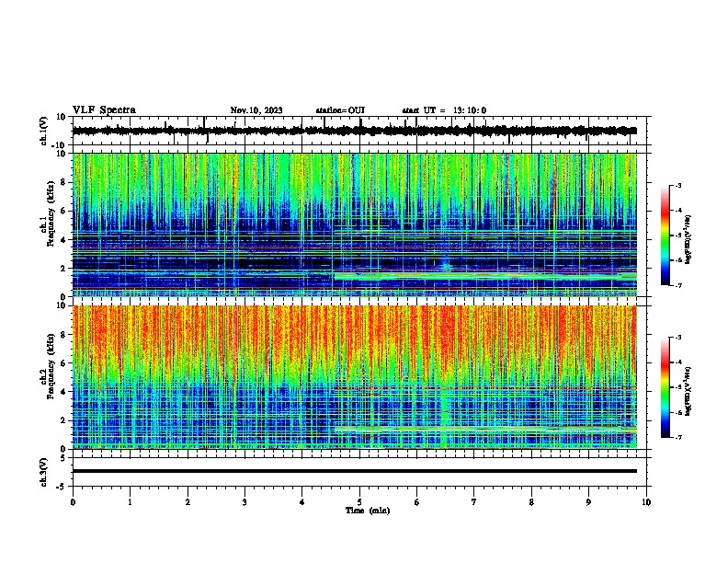Click time-axis tick label "2"
728x563 pixels.
pos(188,502)
